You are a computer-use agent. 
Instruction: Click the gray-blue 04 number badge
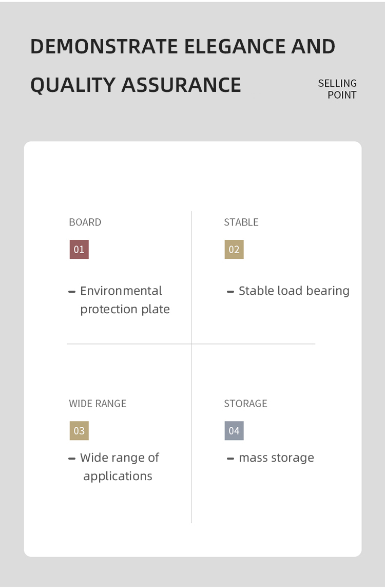coord(234,431)
